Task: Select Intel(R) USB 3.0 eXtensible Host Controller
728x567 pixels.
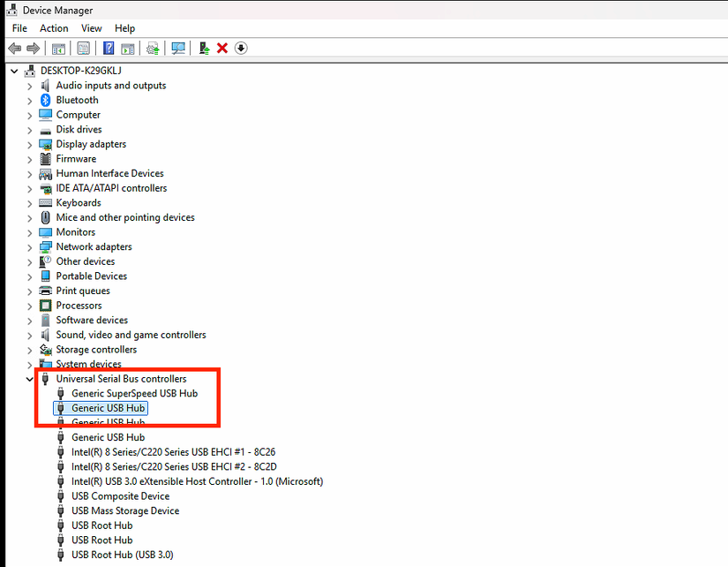Action: (x=198, y=481)
